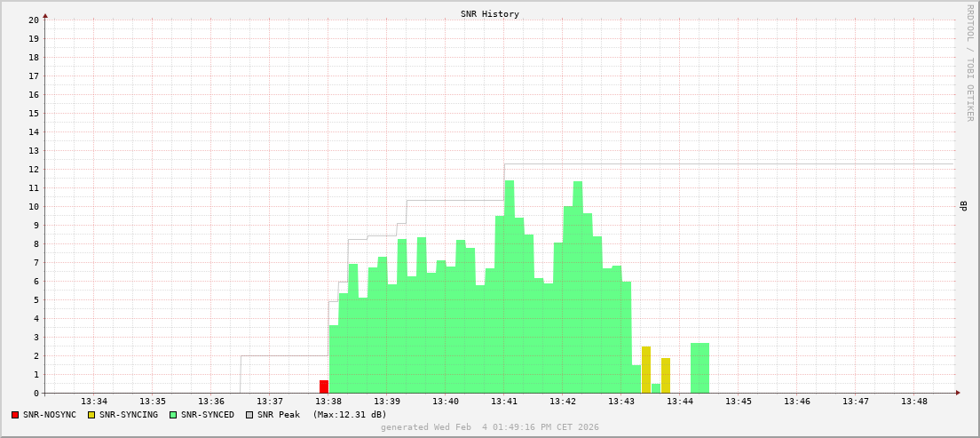This screenshot has width=980, height=438.
Task: Click the red SNR-NOSYNC legend swatch
Action: (15, 415)
